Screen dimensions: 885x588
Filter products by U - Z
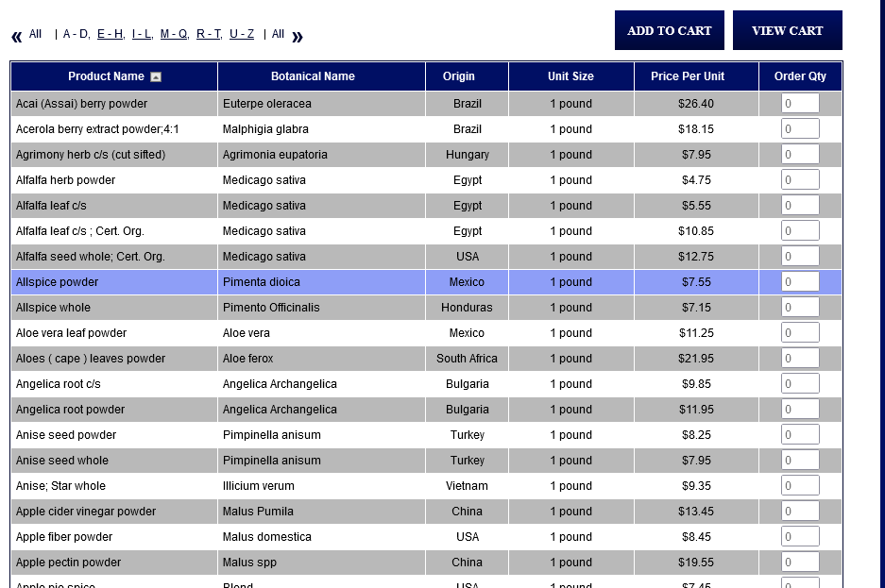[242, 34]
